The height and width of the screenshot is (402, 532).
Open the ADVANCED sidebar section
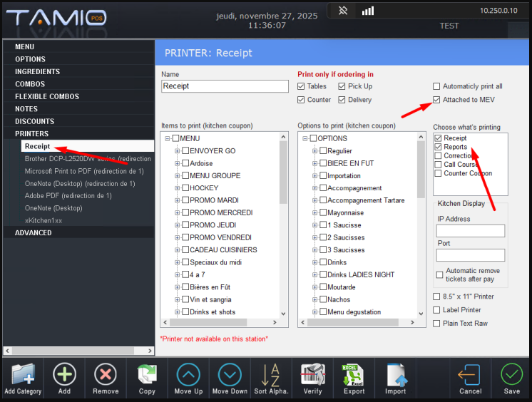(x=78, y=233)
